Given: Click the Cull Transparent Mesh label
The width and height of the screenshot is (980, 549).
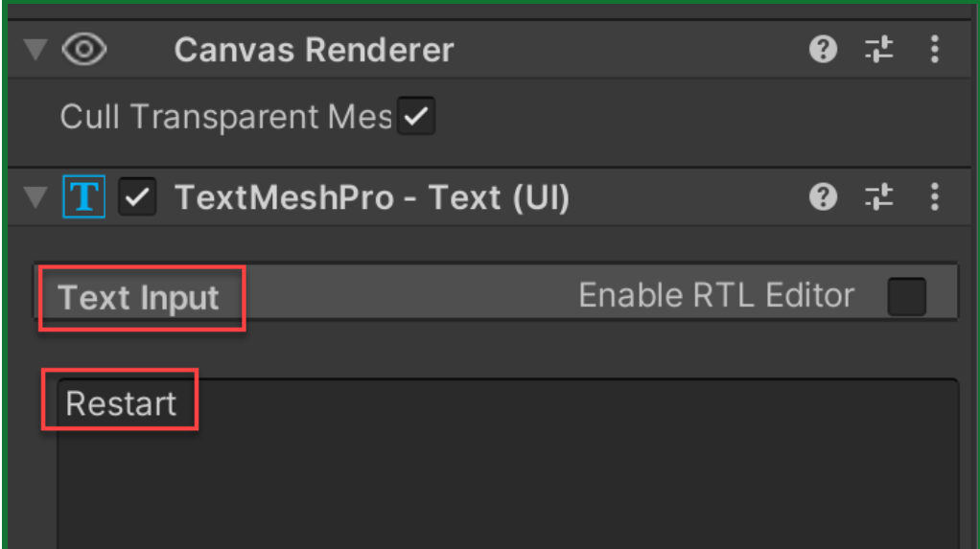Looking at the screenshot, I should (226, 118).
